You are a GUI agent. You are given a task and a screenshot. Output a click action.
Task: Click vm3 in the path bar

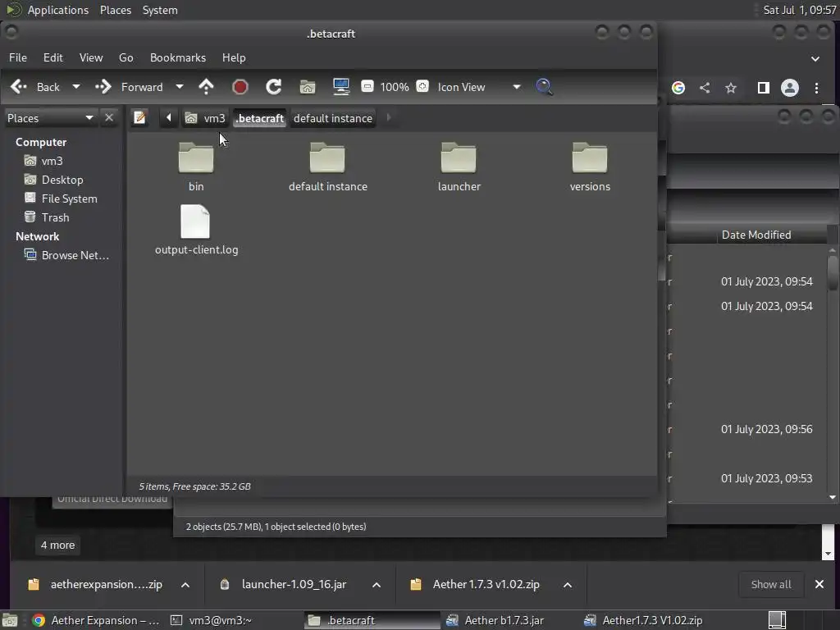[205, 118]
